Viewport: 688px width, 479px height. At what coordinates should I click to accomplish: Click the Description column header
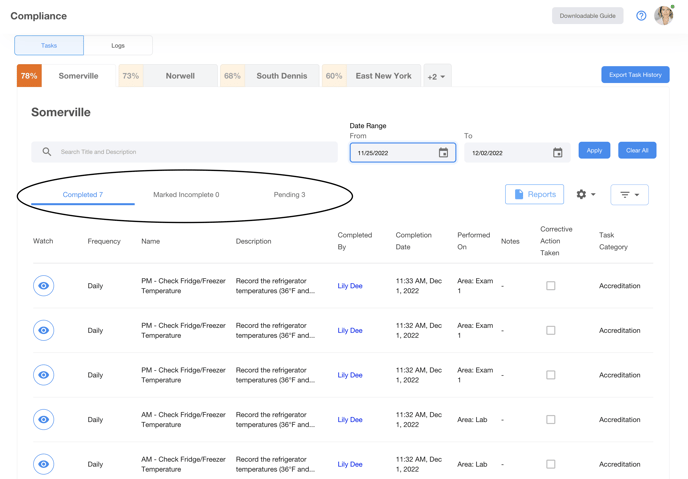[253, 241]
